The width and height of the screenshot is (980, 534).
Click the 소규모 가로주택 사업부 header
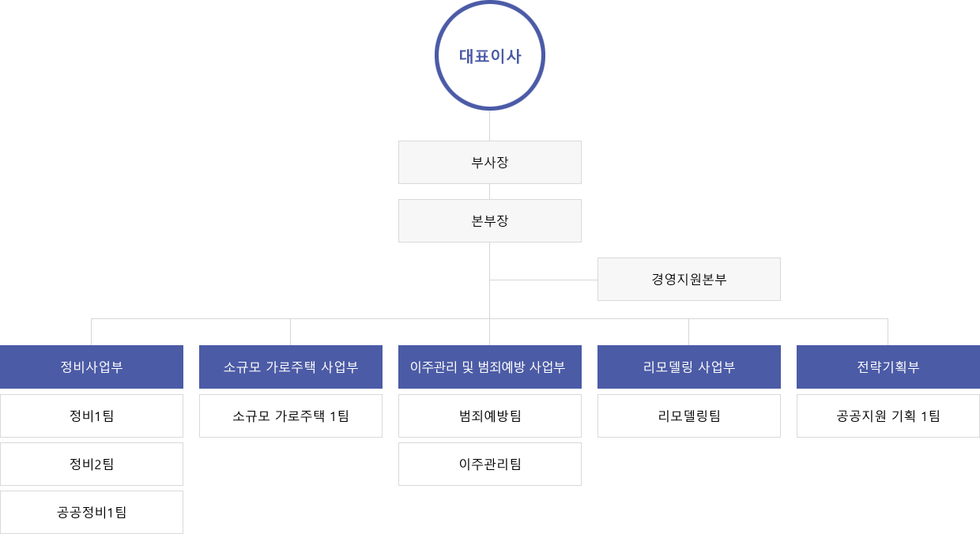291,367
